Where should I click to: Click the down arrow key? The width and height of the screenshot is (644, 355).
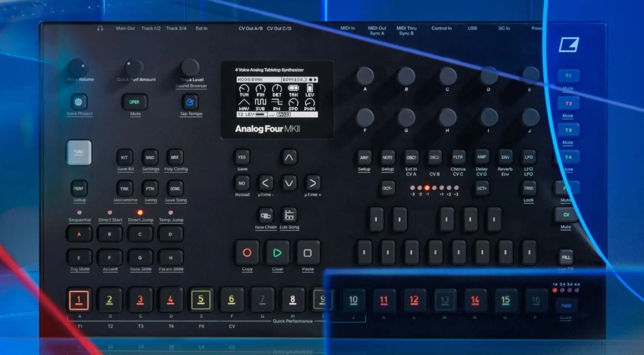pyautogui.click(x=289, y=183)
